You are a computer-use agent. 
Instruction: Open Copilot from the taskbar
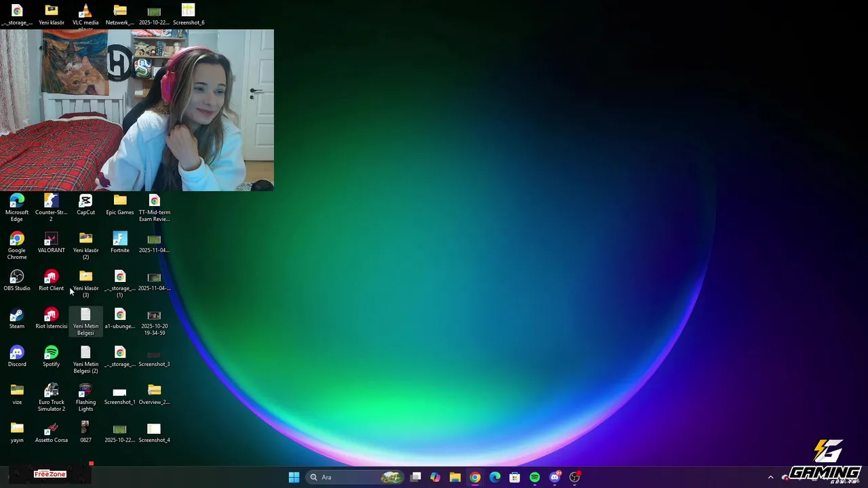pos(435,477)
